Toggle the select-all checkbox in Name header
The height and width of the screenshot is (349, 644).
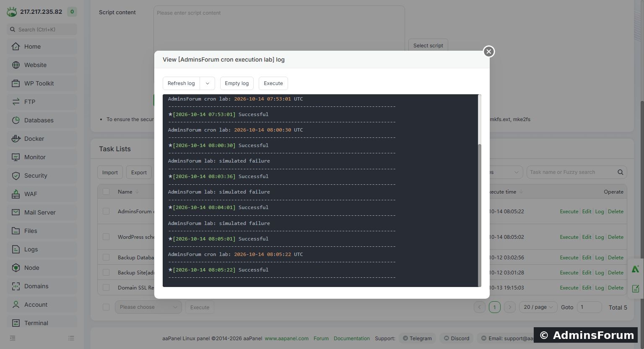106,191
